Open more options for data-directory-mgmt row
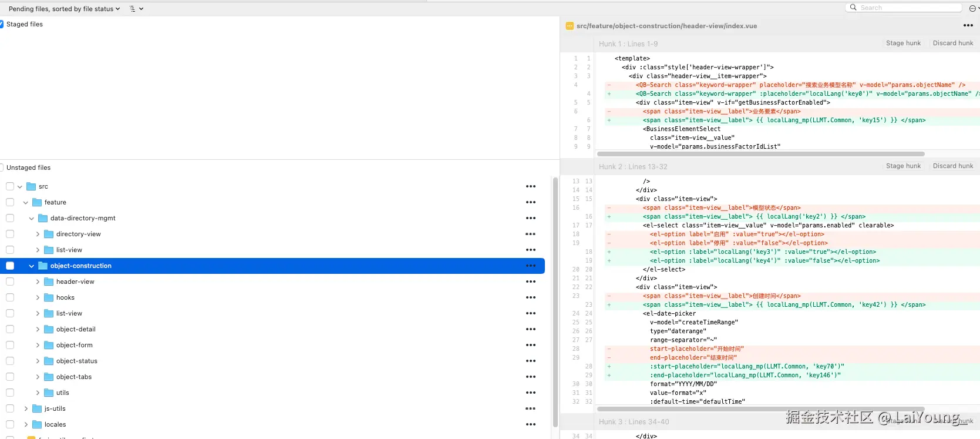 coord(531,218)
